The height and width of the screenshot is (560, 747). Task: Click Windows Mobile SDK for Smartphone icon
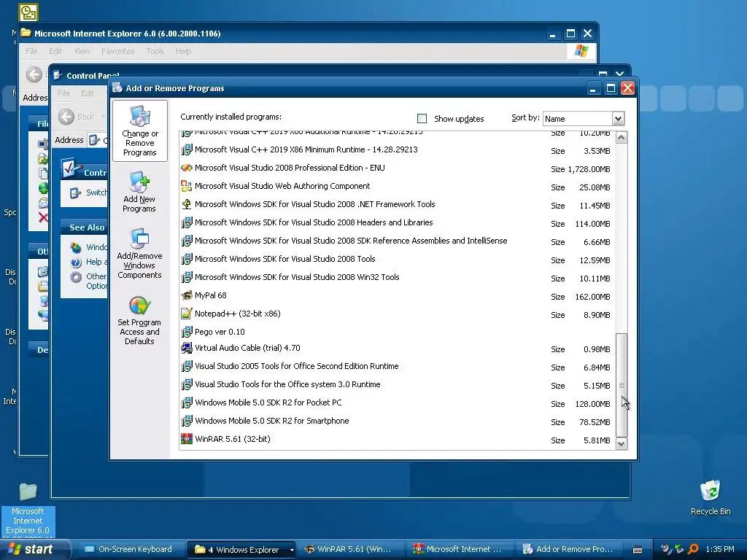pyautogui.click(x=187, y=421)
